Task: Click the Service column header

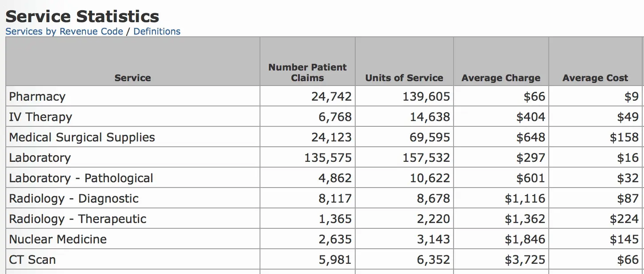Action: tap(132, 78)
